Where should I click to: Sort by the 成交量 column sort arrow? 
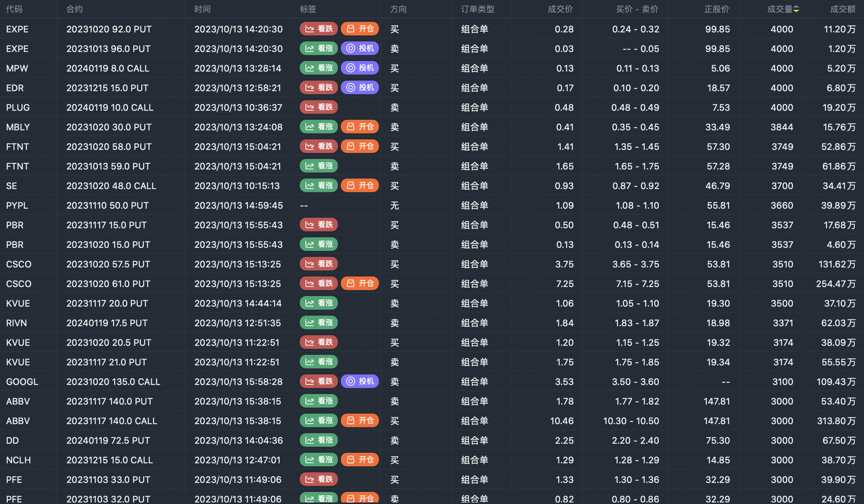click(x=796, y=9)
